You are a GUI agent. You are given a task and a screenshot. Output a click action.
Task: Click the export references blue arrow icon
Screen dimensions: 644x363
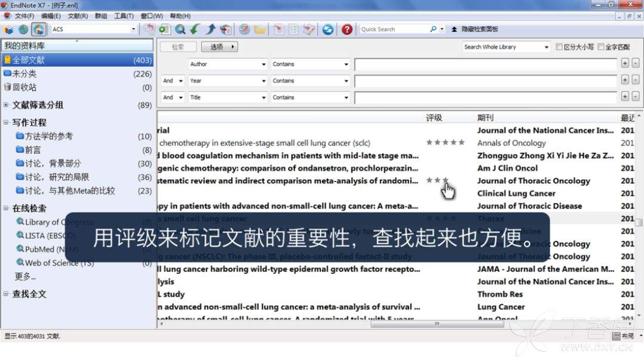point(210,29)
